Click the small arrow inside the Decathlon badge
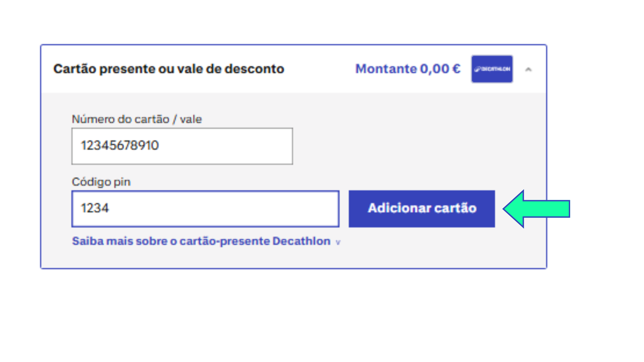Screen dimensions: 644x362 tap(492, 69)
